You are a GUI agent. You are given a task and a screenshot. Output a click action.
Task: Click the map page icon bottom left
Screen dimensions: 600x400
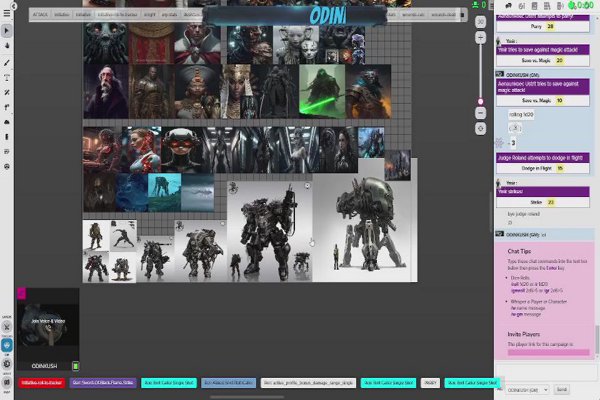coord(7,382)
